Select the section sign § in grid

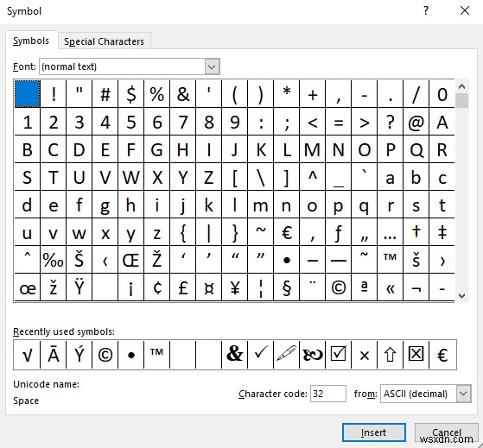point(287,287)
